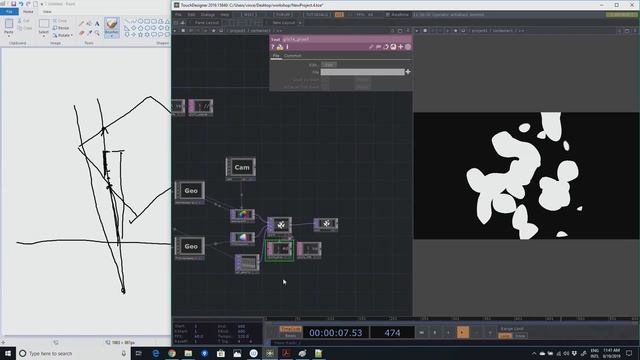
Task: Click the Edit button in parameters
Action: [x=329, y=64]
